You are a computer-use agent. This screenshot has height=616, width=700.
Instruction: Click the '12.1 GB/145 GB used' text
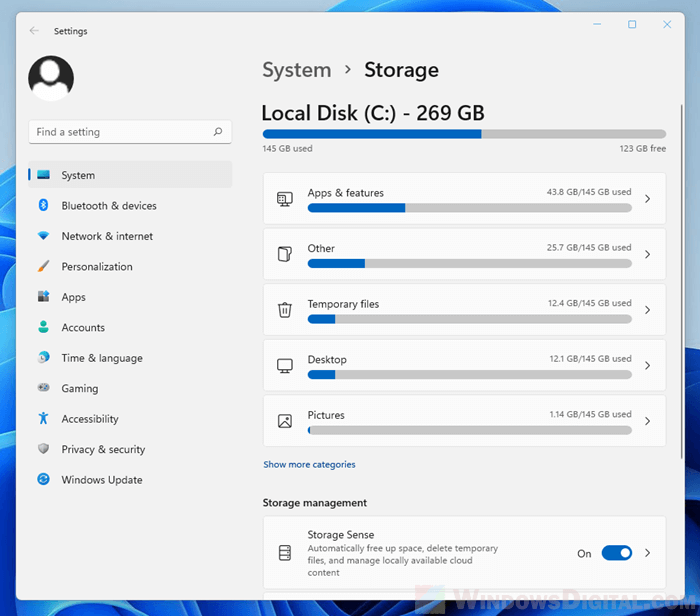(590, 359)
